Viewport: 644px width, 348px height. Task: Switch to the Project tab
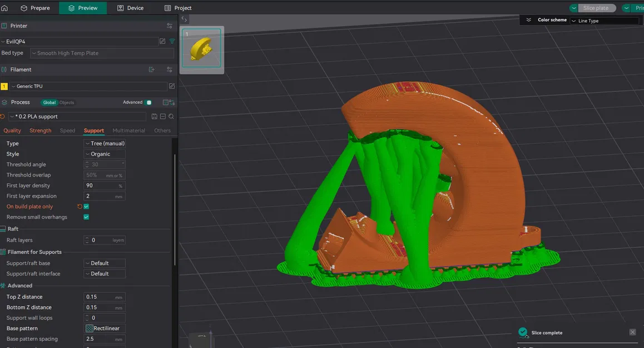(178, 8)
